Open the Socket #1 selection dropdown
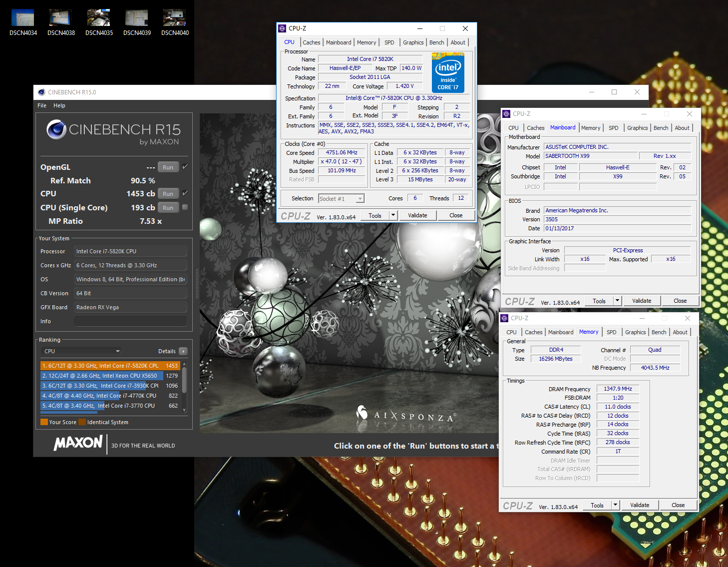The height and width of the screenshot is (567, 728). (342, 199)
